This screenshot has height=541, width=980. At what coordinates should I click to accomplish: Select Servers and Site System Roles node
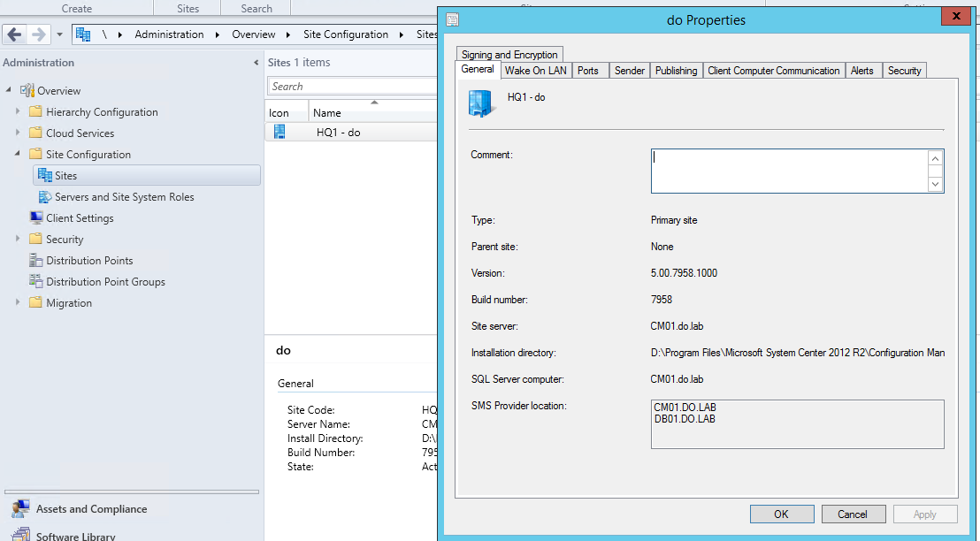(125, 197)
